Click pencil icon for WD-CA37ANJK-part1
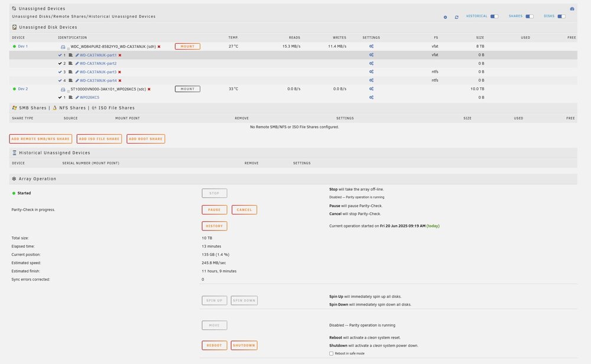The height and width of the screenshot is (364, 591). click(77, 55)
